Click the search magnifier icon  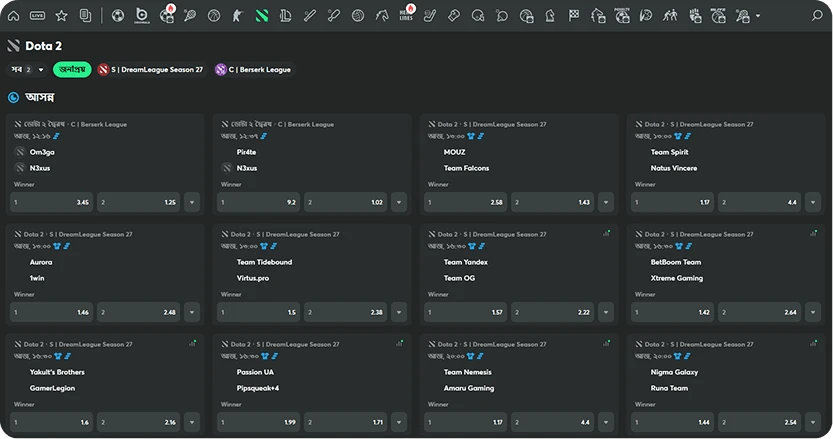818,16
